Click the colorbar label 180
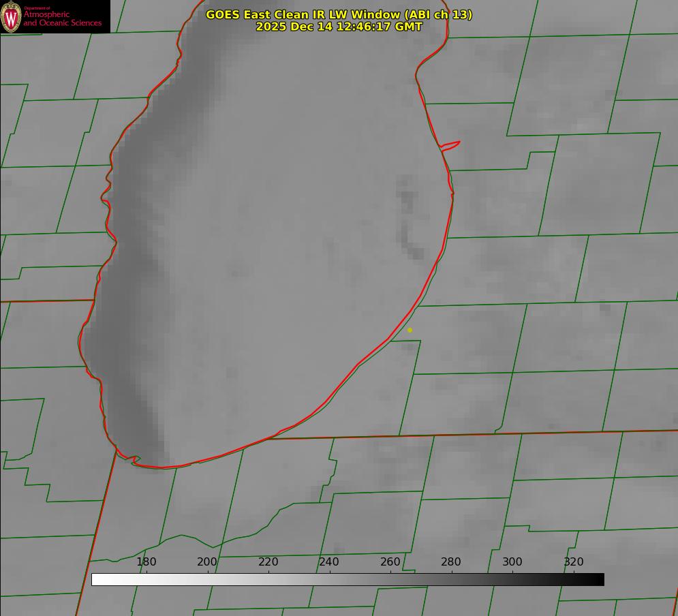Screen dimensions: 678x616 pyautogui.click(x=146, y=561)
